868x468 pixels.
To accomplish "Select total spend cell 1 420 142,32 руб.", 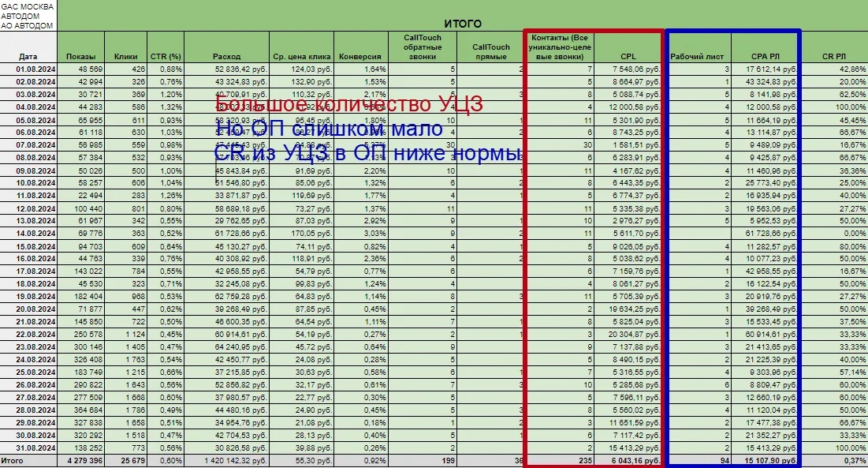I will [226, 460].
